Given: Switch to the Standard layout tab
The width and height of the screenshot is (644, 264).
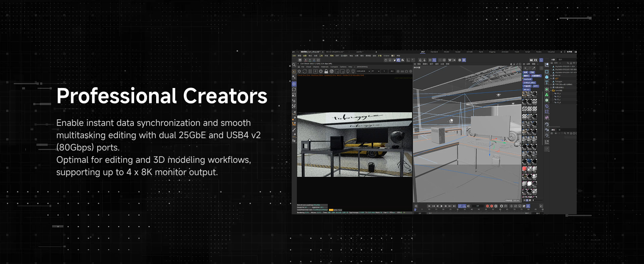Looking at the screenshot, I should (434, 52).
